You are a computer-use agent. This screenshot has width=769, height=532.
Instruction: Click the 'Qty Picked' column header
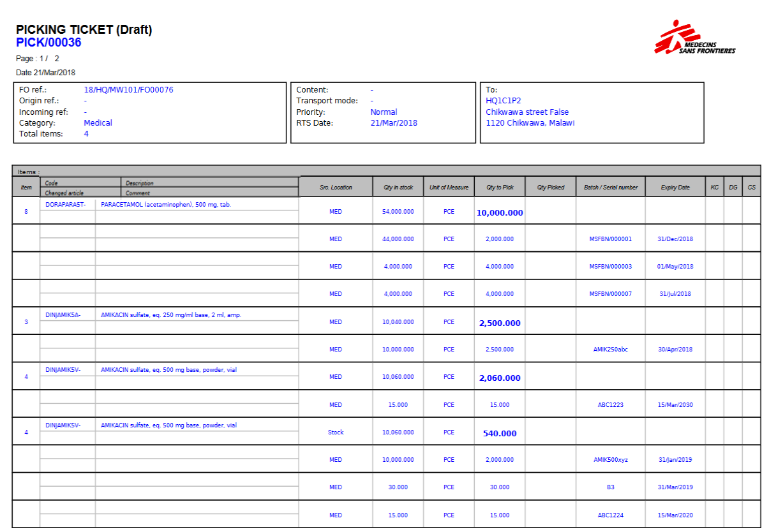[550, 188]
